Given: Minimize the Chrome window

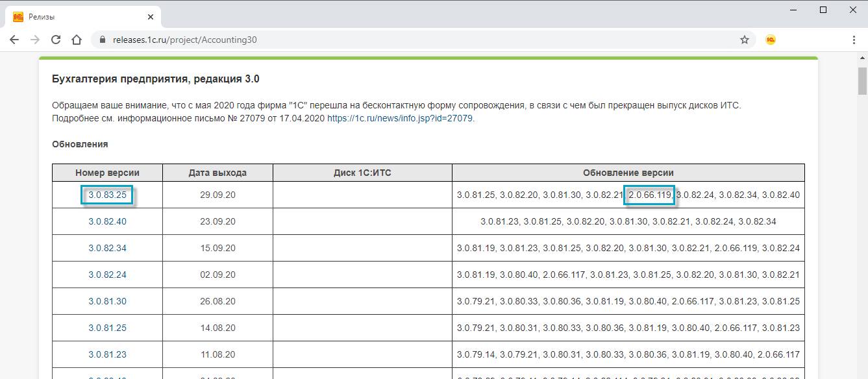Looking at the screenshot, I should pos(793,10).
